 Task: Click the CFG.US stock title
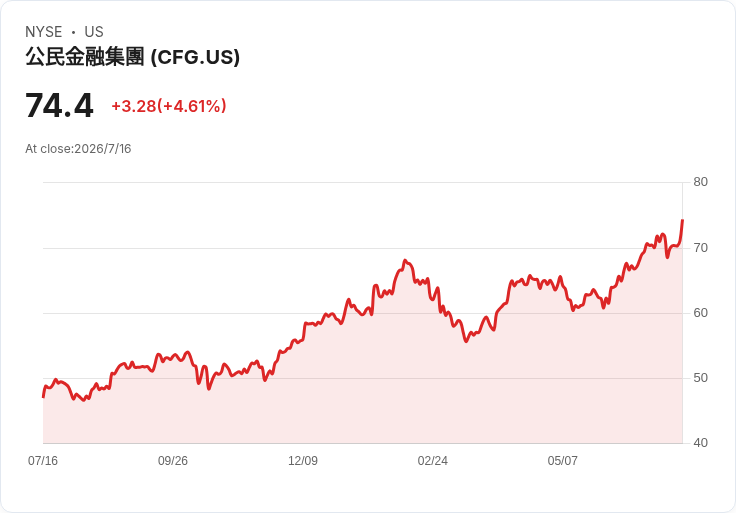point(132,57)
